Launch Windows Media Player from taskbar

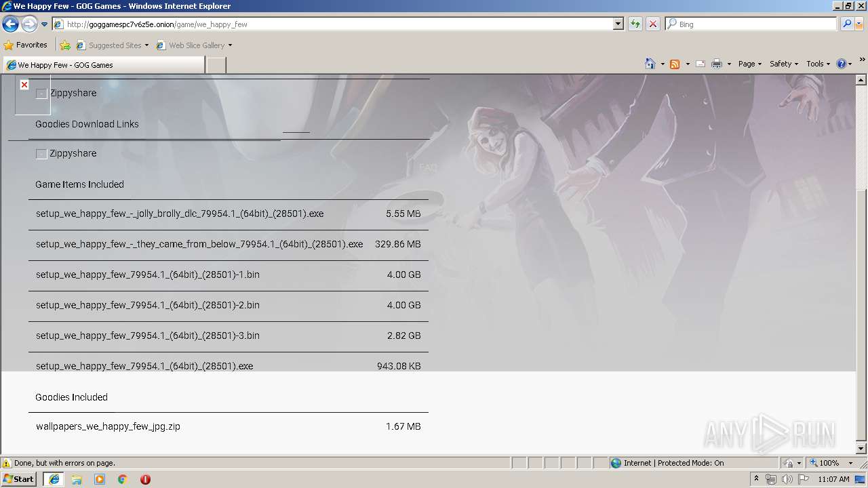(100, 479)
